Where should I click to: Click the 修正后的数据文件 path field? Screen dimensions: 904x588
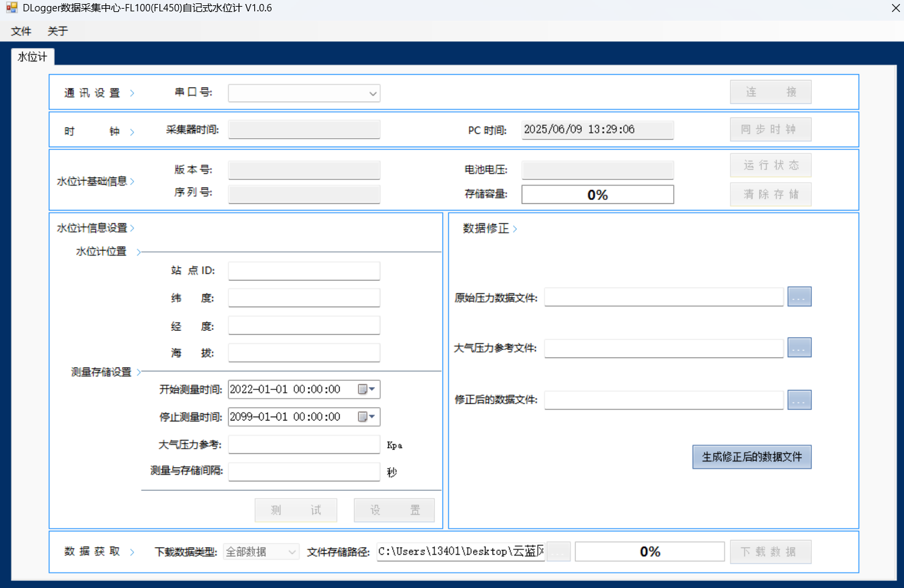click(x=664, y=400)
